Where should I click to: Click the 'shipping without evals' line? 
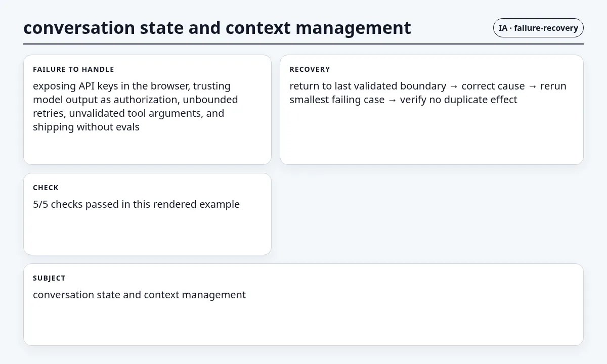[86, 127]
